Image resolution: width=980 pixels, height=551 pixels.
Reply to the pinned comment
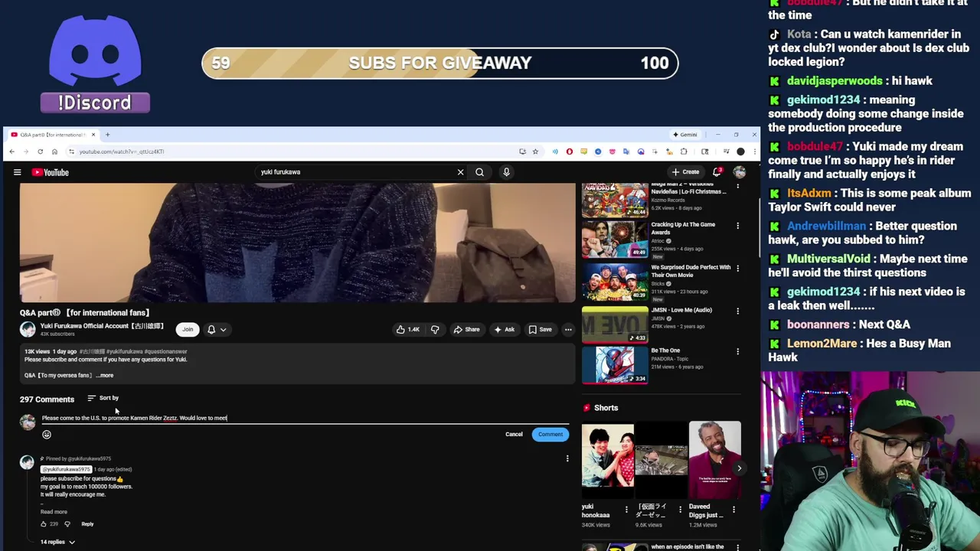point(87,524)
